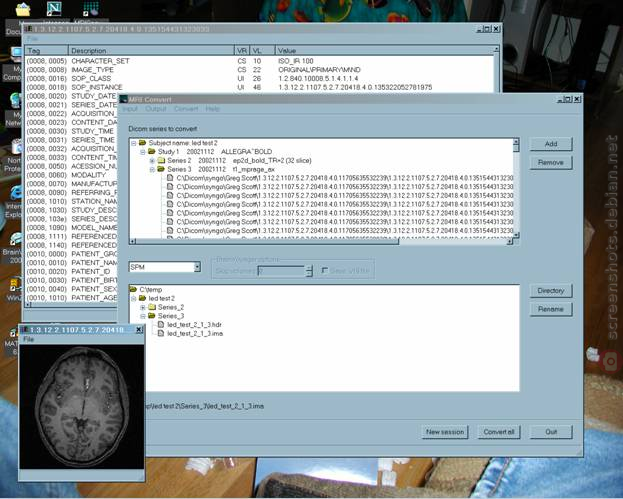
Task: Open the Convert menu in MRI Convert
Action: point(186,109)
